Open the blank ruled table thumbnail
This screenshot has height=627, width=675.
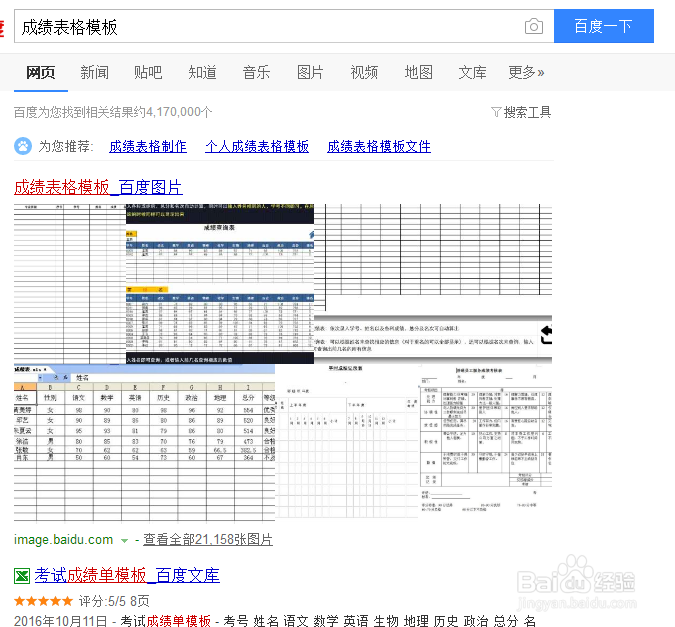pos(70,284)
